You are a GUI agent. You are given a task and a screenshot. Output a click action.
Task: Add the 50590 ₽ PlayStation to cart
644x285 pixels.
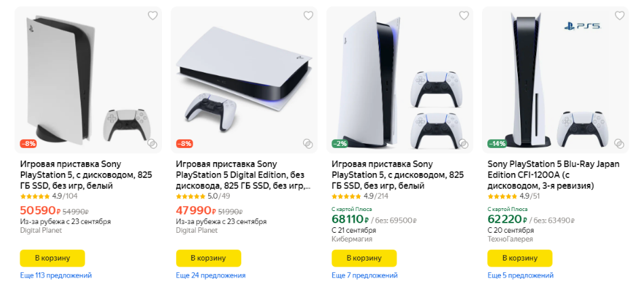[x=53, y=259]
